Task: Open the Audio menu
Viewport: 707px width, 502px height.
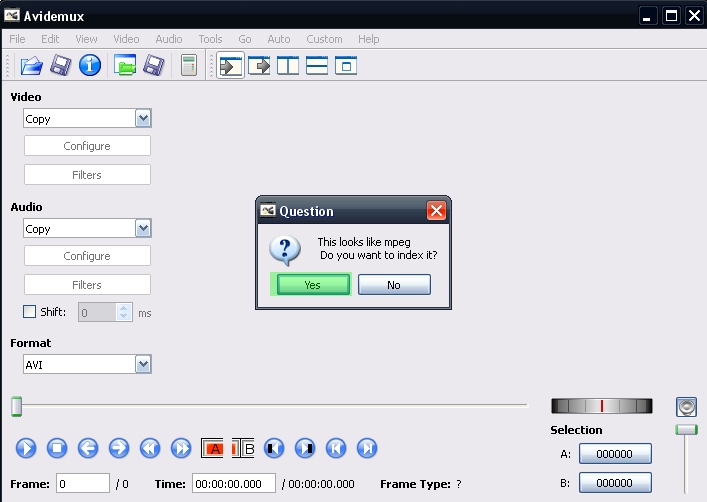Action: click(169, 39)
